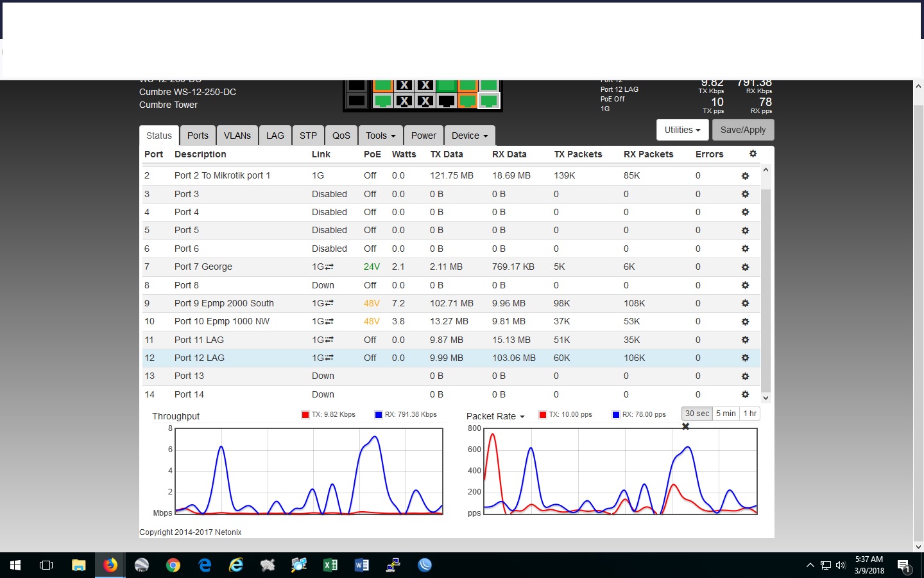
Task: Click gear icon for Port 2 Mikrotik row
Action: click(x=745, y=176)
